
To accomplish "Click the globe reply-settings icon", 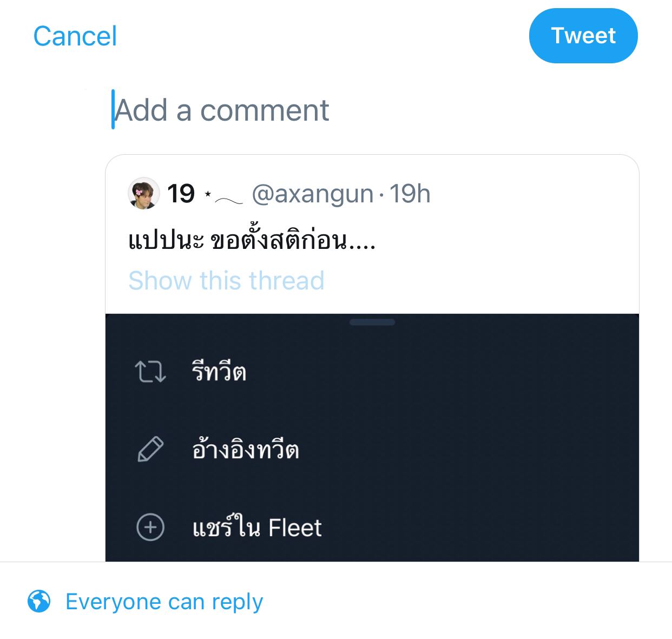I will pos(39,601).
